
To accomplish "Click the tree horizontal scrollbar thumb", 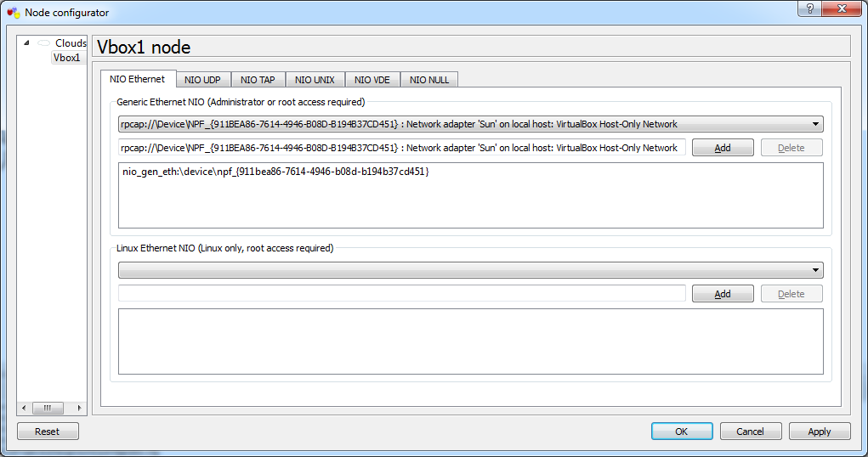I will (x=48, y=408).
